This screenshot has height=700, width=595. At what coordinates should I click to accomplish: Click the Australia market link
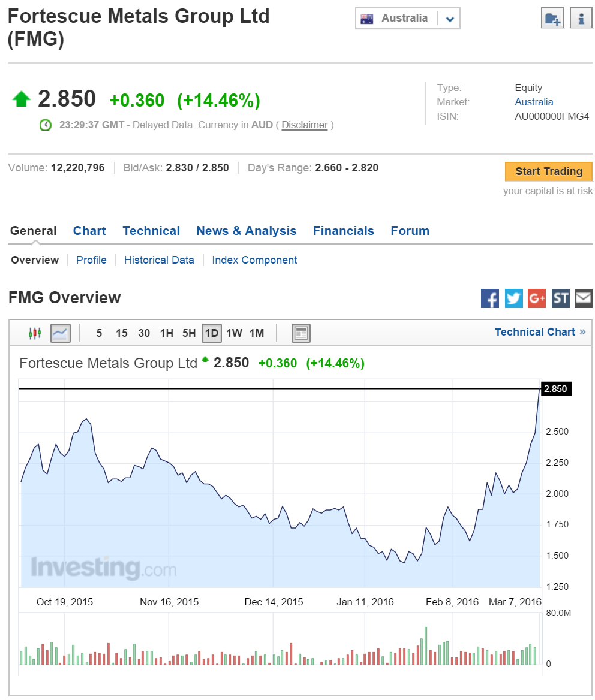534,102
